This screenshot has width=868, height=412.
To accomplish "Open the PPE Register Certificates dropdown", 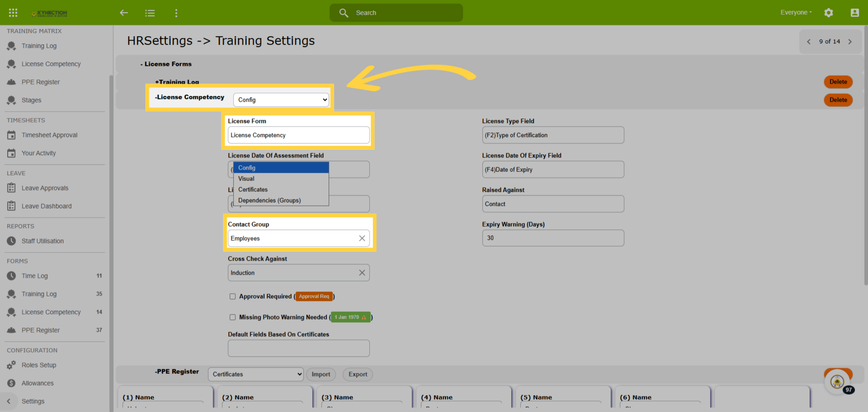I will coord(256,374).
